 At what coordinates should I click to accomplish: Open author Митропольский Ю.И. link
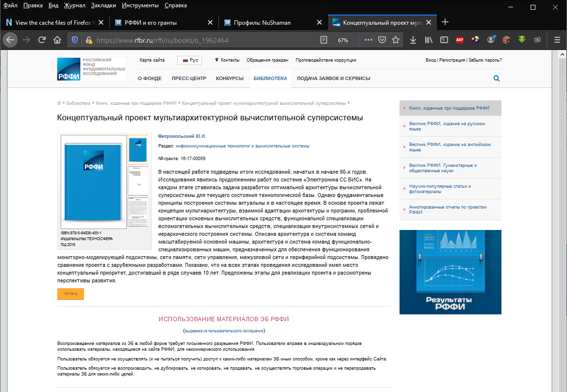[182, 136]
